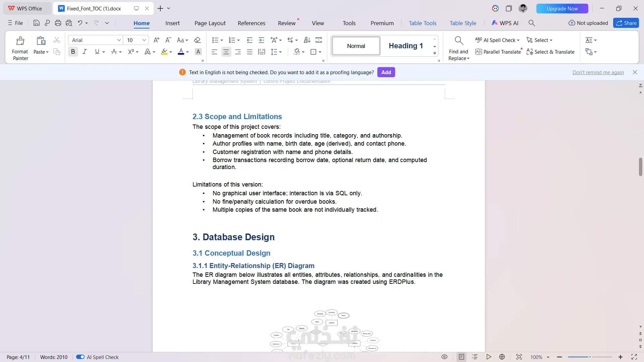
Task: Expand the numbered list dropdown
Action: [x=238, y=40]
